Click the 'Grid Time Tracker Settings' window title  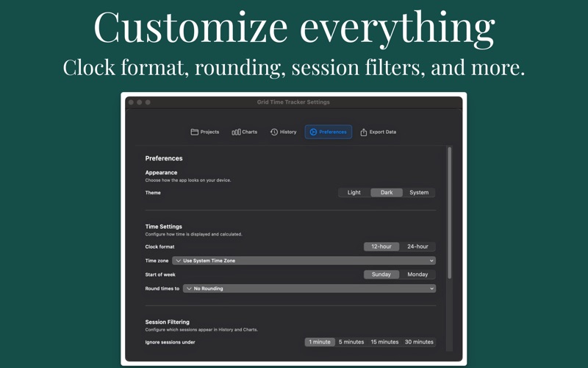[293, 102]
